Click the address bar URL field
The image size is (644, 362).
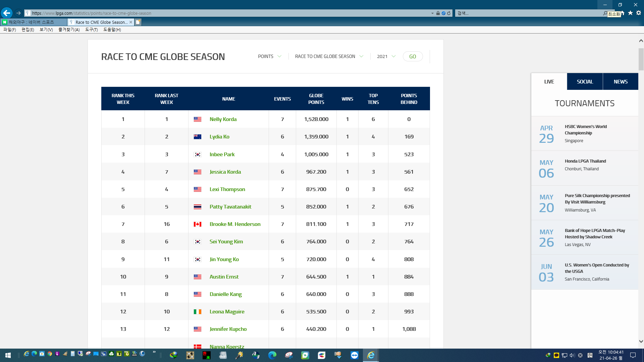[x=228, y=13]
